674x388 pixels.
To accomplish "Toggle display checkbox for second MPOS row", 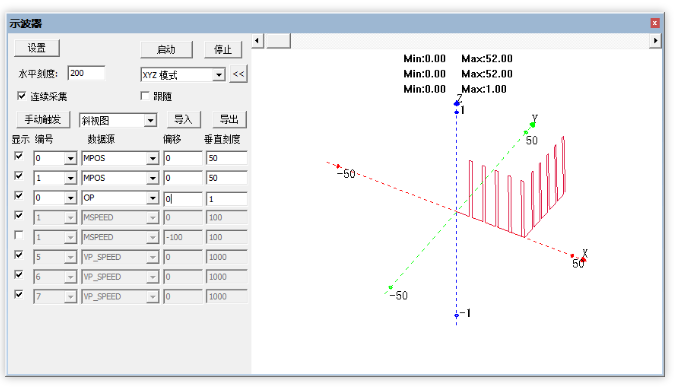I will pyautogui.click(x=18, y=176).
